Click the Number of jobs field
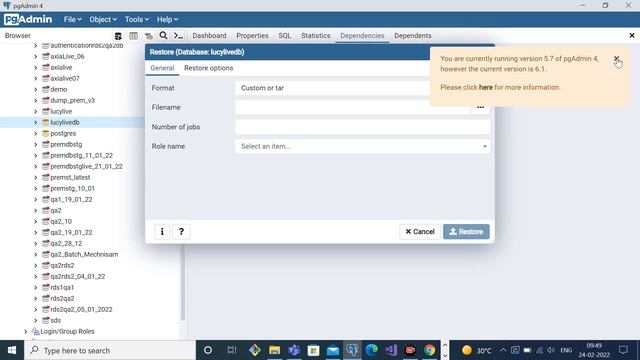This screenshot has height=360, width=640. click(362, 127)
